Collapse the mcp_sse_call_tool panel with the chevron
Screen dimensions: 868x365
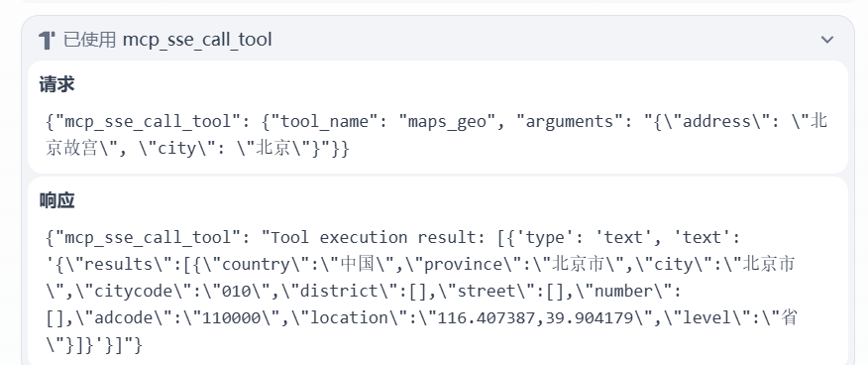[x=827, y=40]
